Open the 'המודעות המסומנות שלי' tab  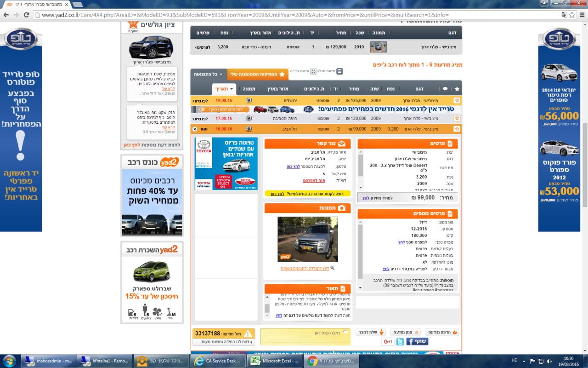(256, 74)
